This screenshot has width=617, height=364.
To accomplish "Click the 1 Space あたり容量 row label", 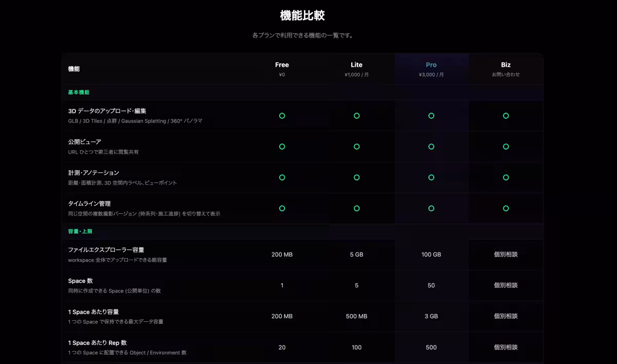I will coord(94,312).
